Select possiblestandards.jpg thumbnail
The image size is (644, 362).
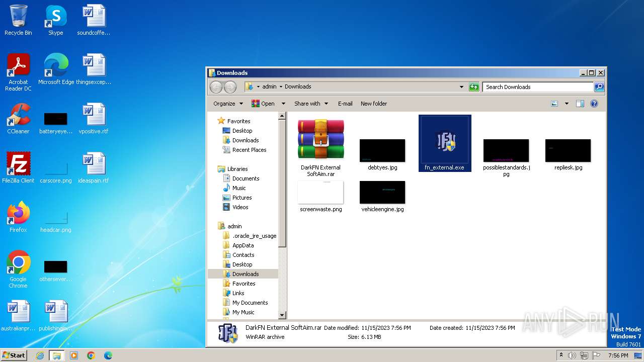506,158
